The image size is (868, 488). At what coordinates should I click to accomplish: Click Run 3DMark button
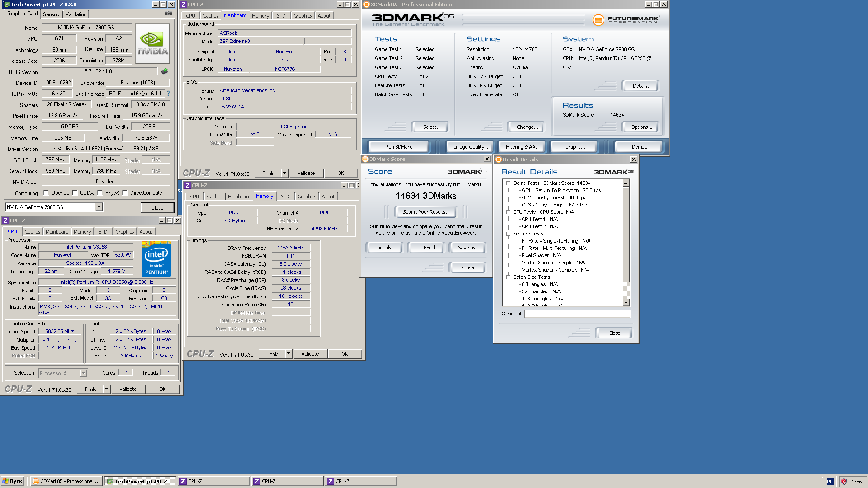(x=398, y=147)
